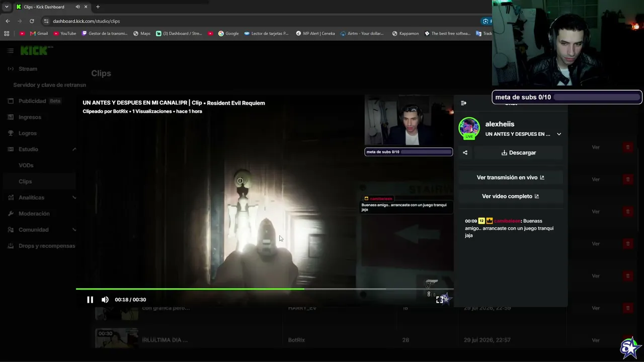Click Ver in the 29 jul 22:57 row
This screenshot has width=644, height=362.
(596, 340)
